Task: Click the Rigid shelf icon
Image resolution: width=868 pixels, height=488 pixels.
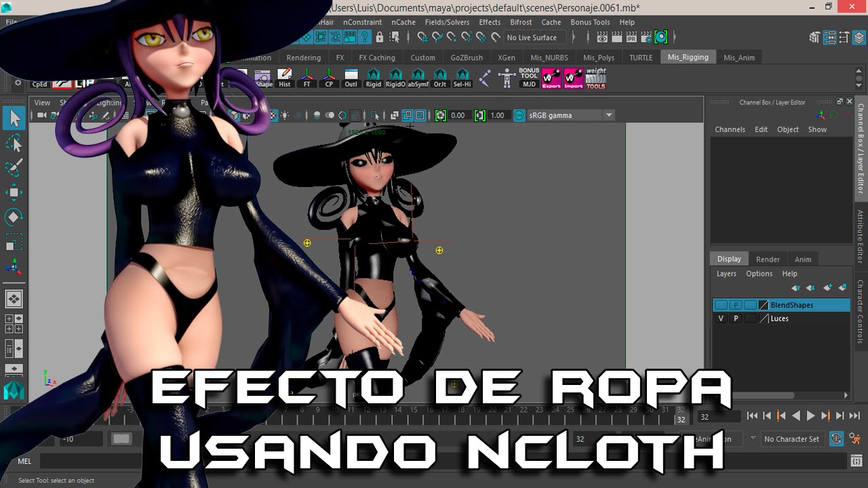Action: pos(373,79)
